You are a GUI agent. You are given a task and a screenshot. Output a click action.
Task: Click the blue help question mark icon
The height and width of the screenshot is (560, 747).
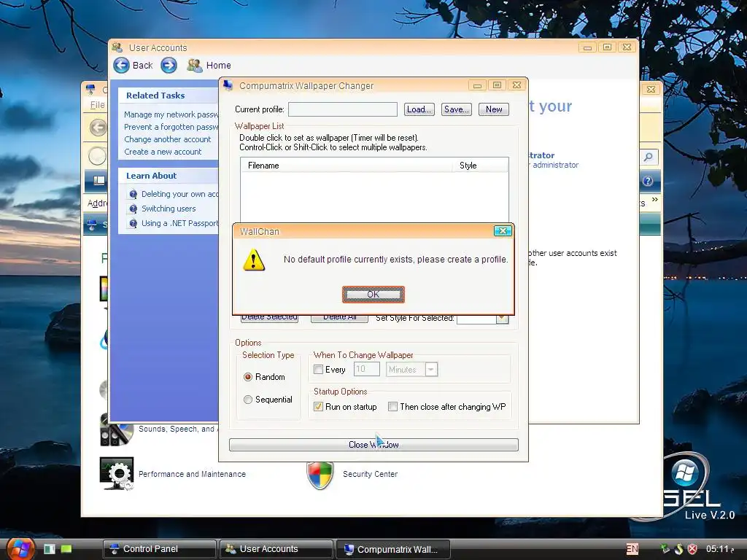point(648,181)
